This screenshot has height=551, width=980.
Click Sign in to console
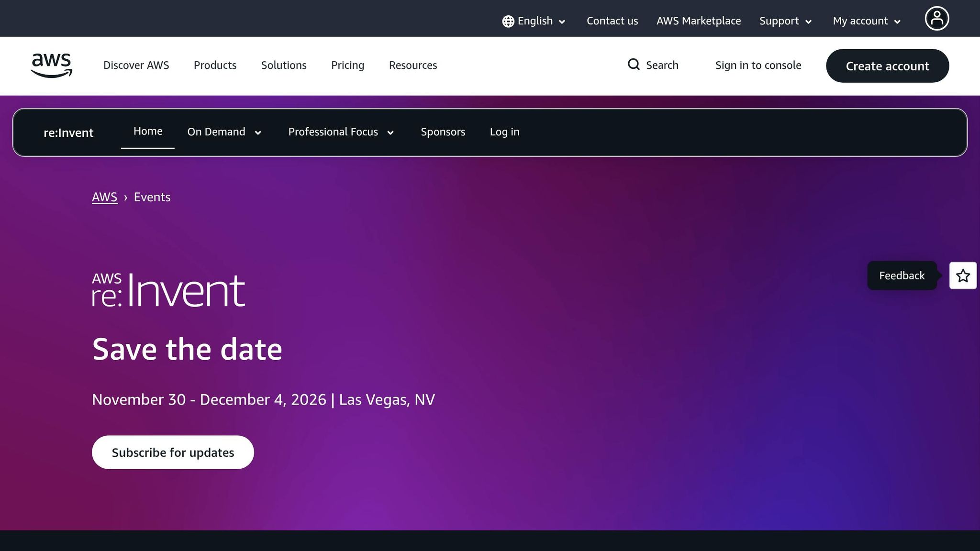tap(758, 65)
